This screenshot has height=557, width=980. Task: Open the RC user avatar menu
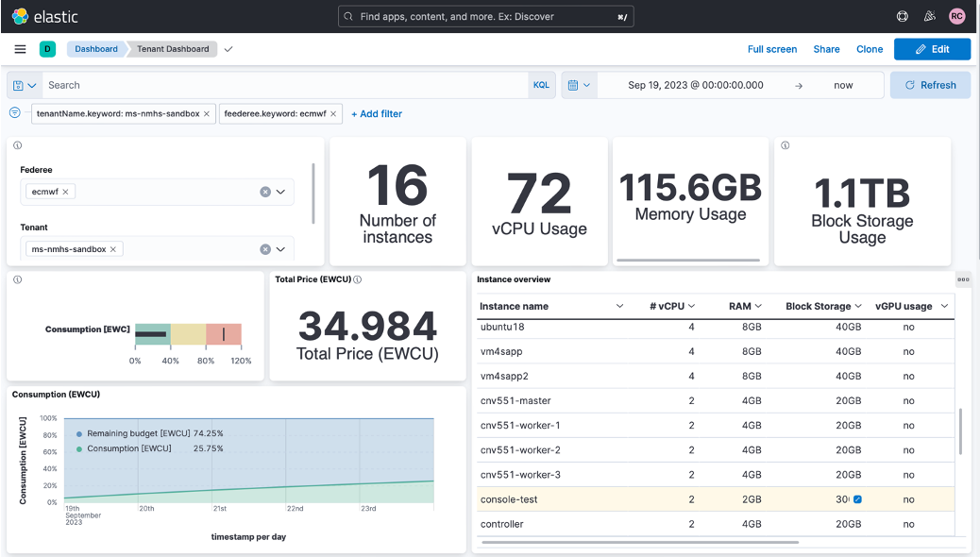pos(957,17)
